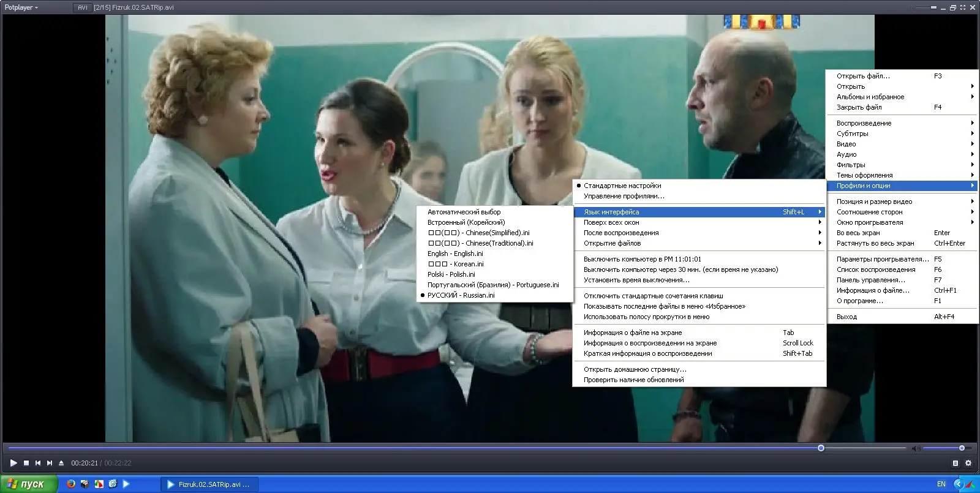Skip to the previous file
The width and height of the screenshot is (980, 493).
(38, 463)
